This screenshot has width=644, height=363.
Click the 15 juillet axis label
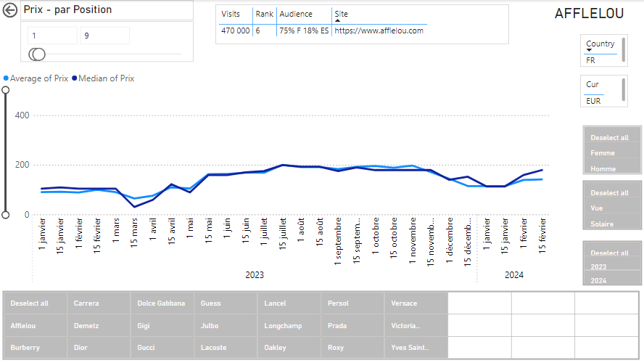(x=283, y=234)
